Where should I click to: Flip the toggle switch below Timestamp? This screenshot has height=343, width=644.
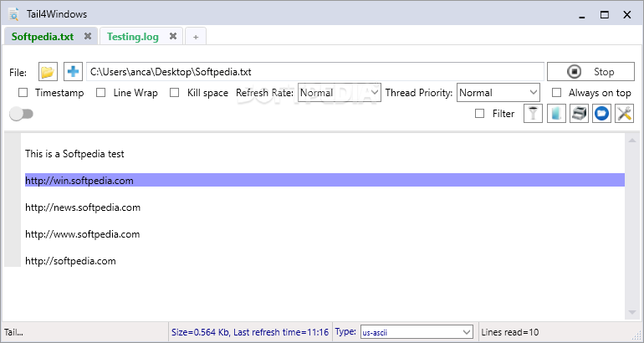click(x=22, y=114)
